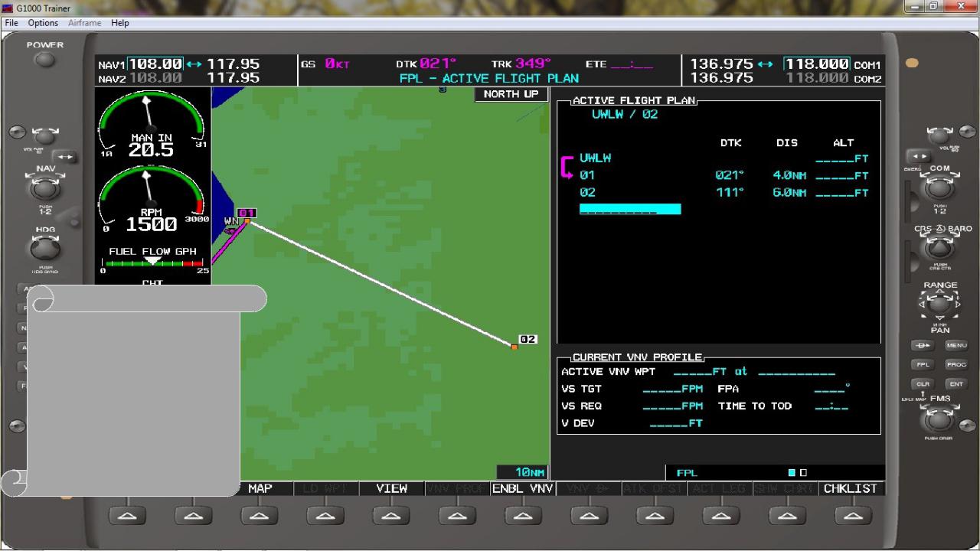This screenshot has width=980, height=551.
Task: Click the POWER knob
Action: pyautogui.click(x=44, y=60)
